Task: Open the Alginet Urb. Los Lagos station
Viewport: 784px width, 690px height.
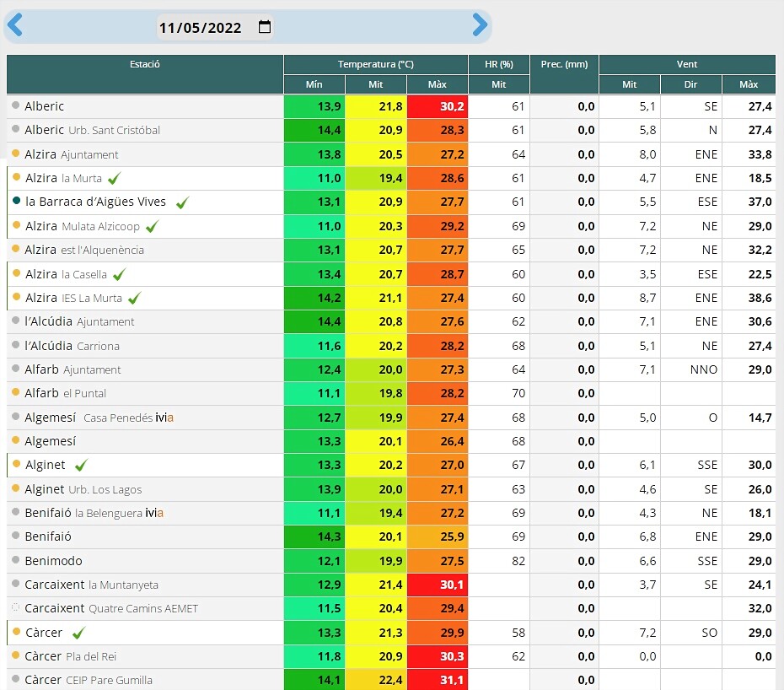Action: click(83, 489)
